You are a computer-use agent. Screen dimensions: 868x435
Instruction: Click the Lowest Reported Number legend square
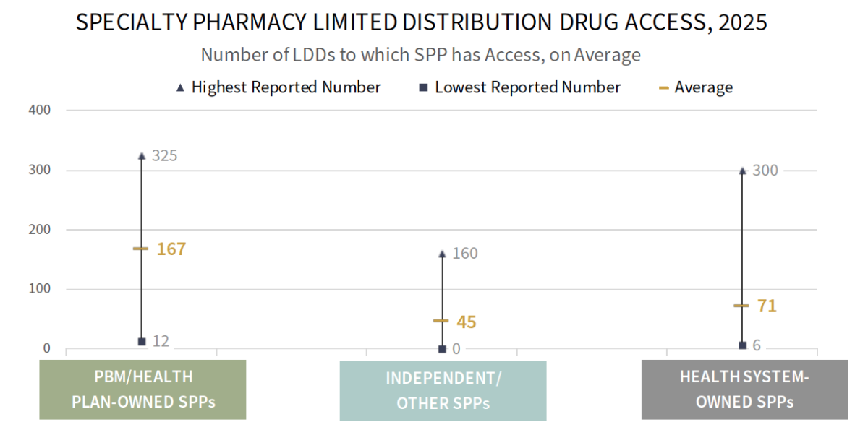[422, 88]
